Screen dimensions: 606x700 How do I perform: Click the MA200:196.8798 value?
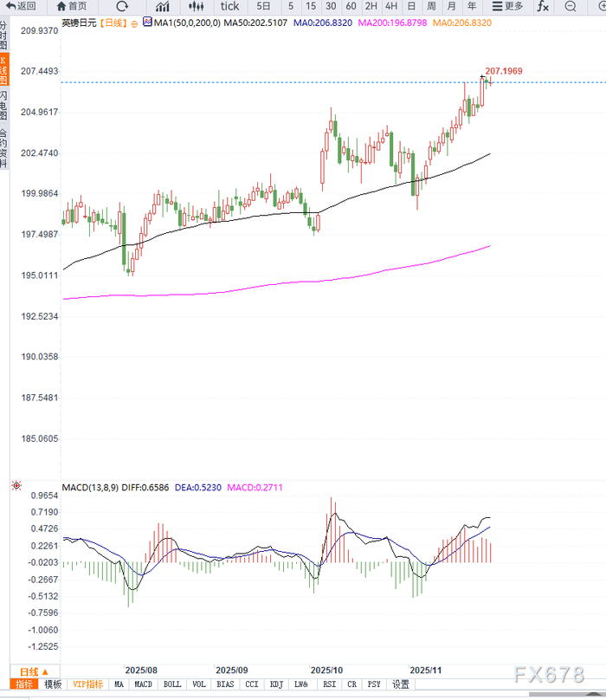[x=392, y=23]
